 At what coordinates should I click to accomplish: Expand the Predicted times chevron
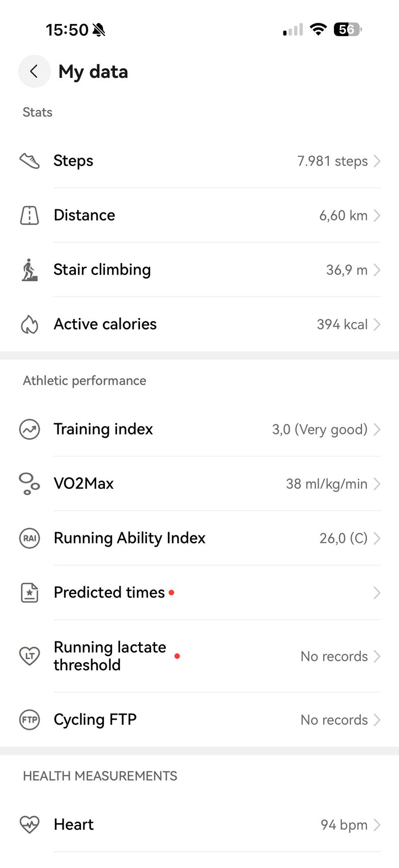click(377, 593)
